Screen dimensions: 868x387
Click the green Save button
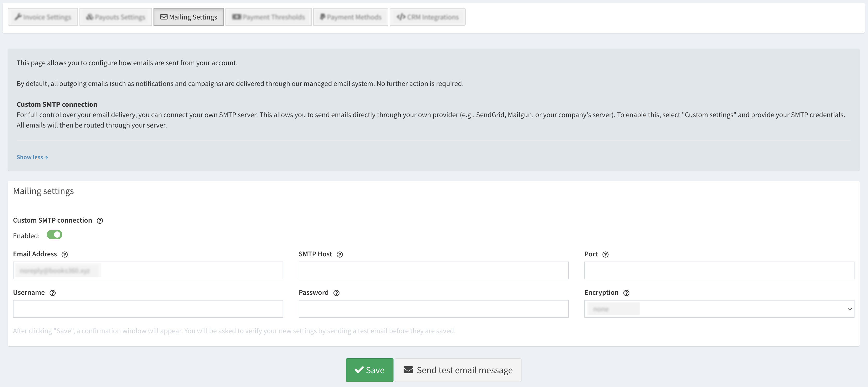[369, 370]
